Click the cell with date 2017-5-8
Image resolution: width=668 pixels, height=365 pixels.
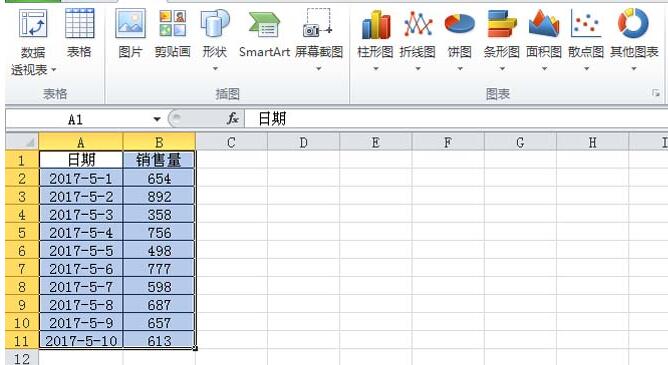tap(81, 305)
